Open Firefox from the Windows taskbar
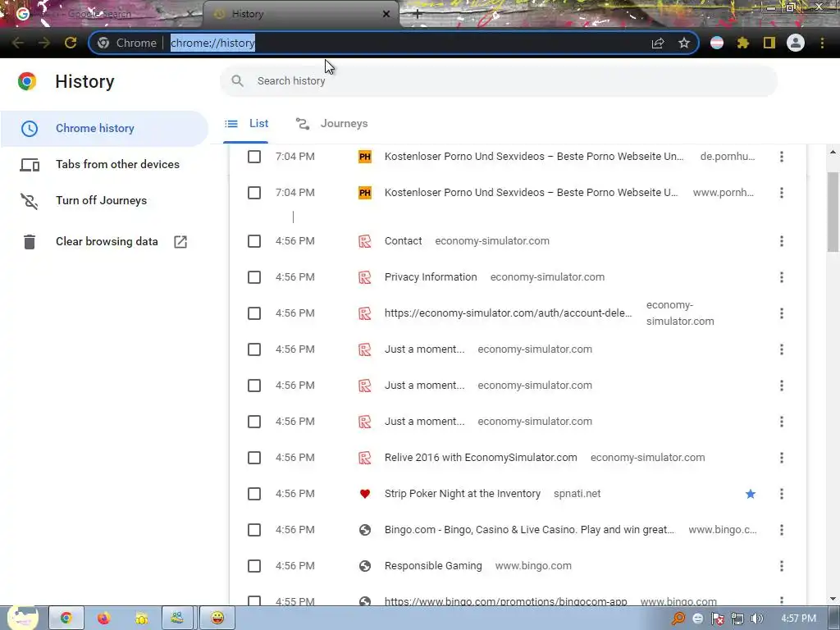 click(x=103, y=619)
